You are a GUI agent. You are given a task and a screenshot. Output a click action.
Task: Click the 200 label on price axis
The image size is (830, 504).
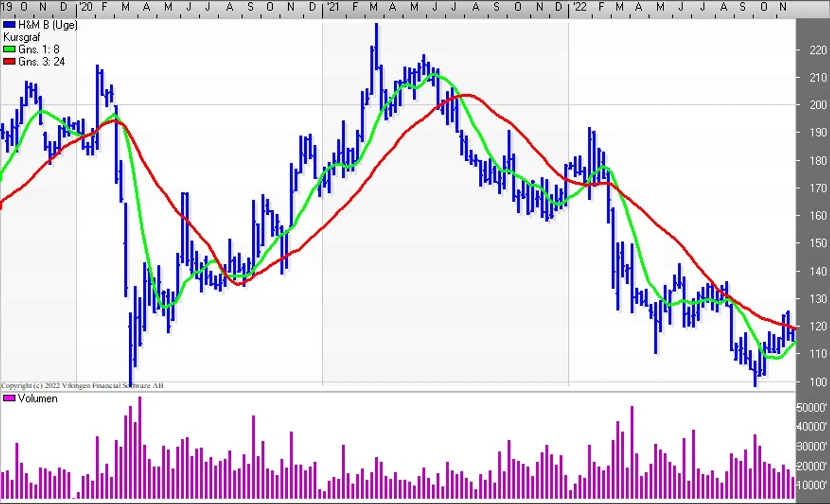[818, 105]
